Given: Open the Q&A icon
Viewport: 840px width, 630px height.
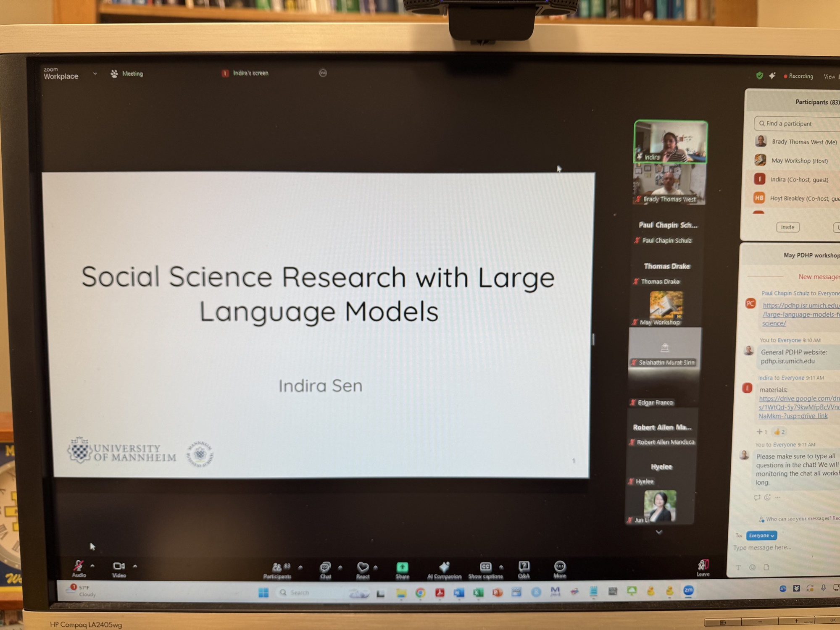Looking at the screenshot, I should (524, 567).
